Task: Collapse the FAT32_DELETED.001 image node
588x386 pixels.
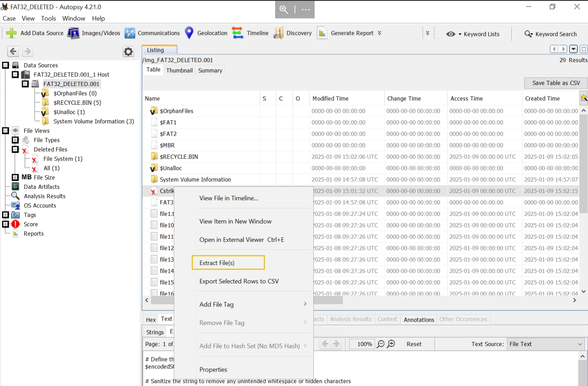Action: click(25, 84)
